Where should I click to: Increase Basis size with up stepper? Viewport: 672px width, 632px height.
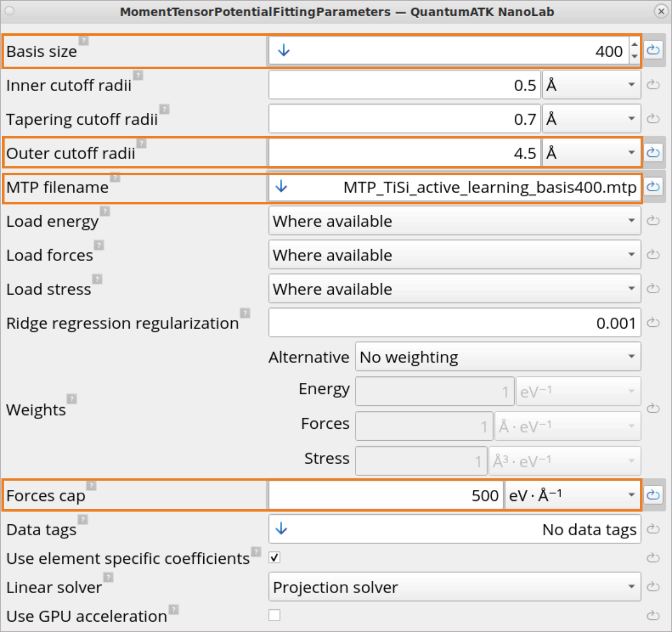(635, 44)
